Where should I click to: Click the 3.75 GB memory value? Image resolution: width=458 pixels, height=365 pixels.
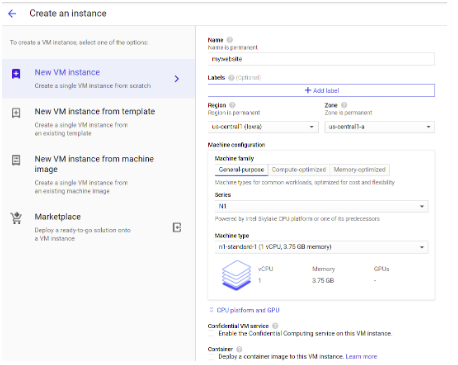(323, 281)
